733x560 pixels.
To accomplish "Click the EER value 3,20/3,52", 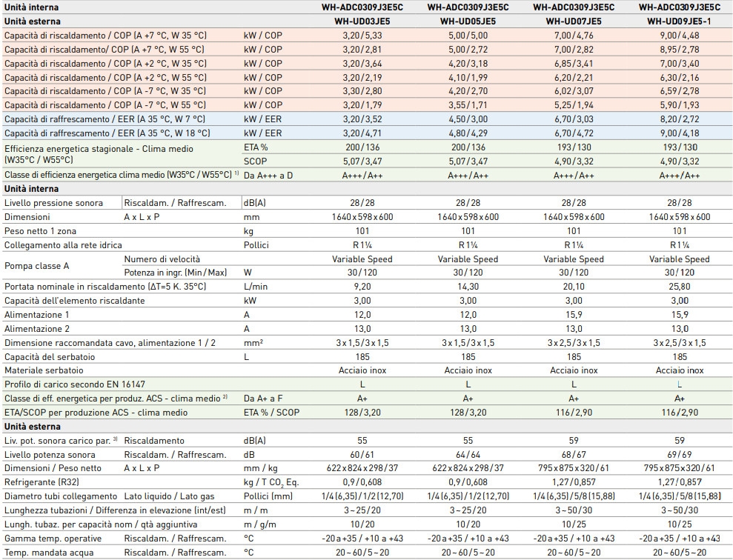I will click(362, 119).
